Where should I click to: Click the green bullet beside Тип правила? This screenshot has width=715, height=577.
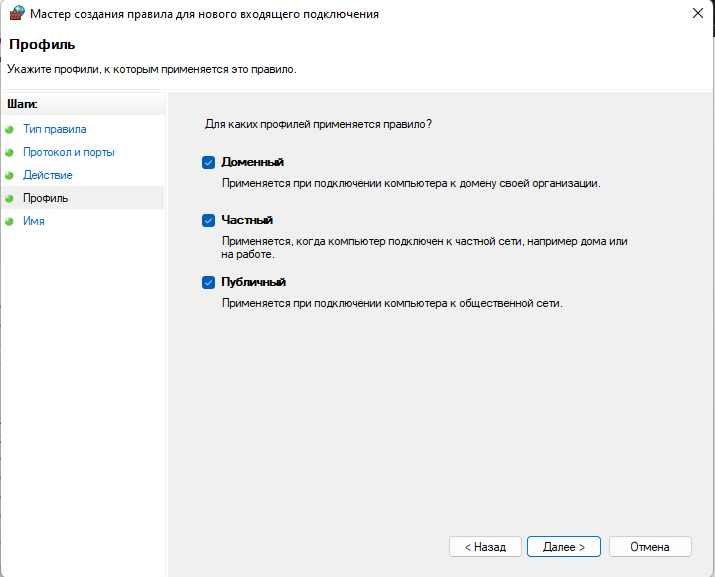point(9,130)
